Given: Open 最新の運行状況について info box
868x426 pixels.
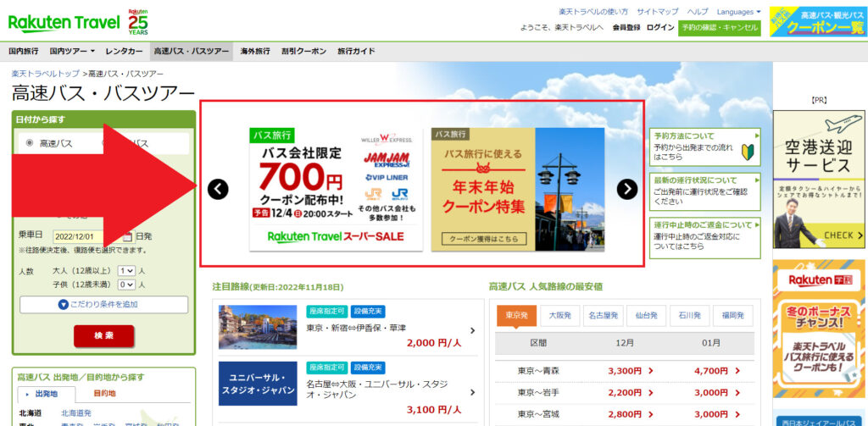Looking at the screenshot, I should pos(704,192).
